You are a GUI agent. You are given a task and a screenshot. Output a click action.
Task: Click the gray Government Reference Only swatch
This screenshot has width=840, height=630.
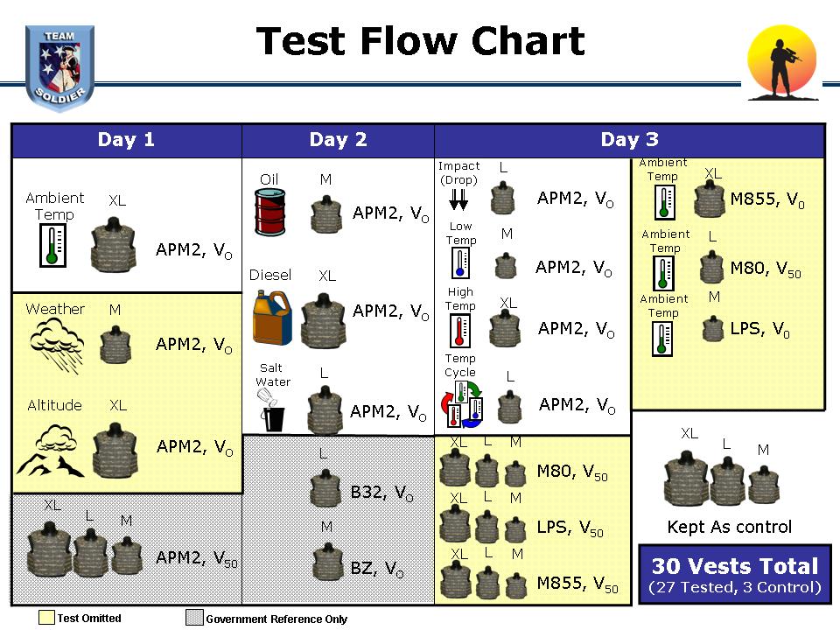pyautogui.click(x=194, y=617)
